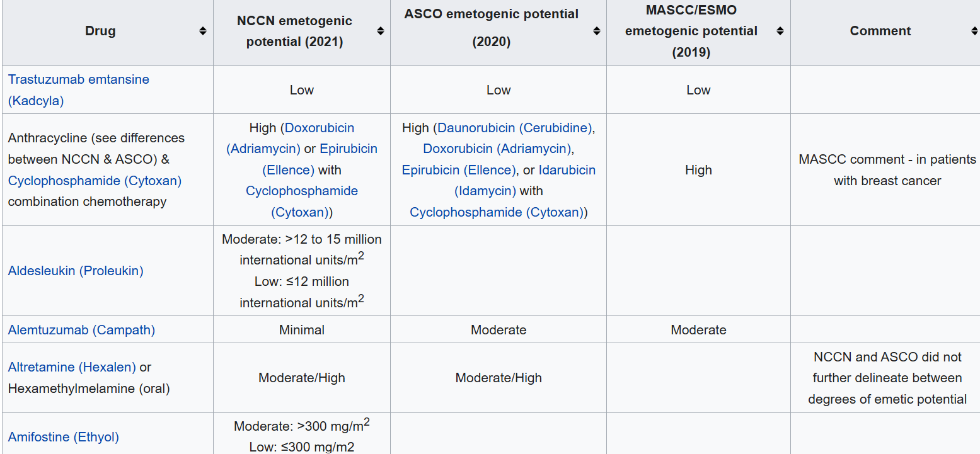Sort table by Drug column arrows
This screenshot has height=454, width=980.
(202, 31)
